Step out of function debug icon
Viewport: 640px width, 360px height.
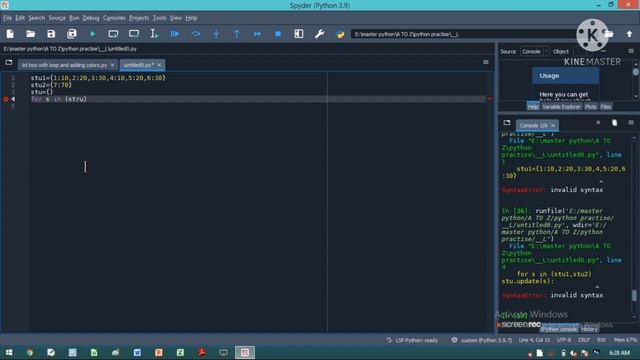click(x=237, y=34)
